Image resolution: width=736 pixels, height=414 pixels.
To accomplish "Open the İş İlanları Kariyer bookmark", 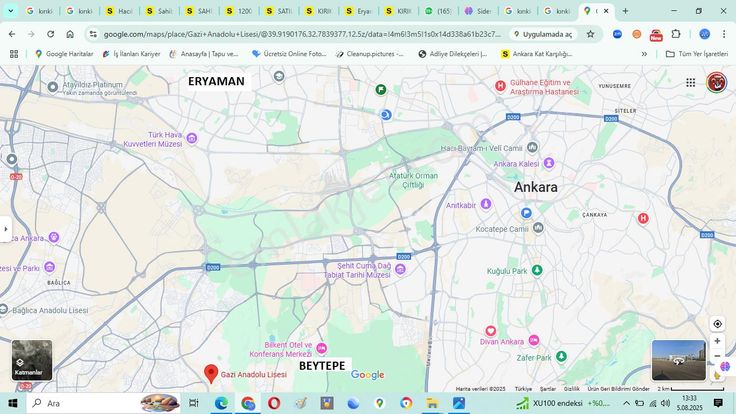I will (131, 54).
